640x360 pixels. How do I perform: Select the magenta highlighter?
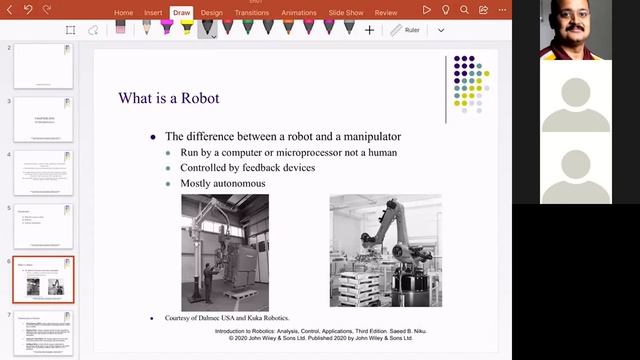point(167,27)
